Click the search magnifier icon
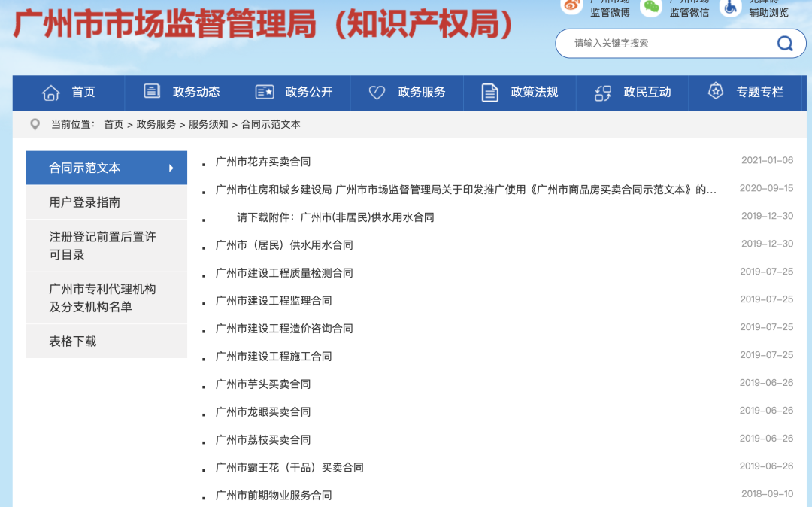 point(785,44)
